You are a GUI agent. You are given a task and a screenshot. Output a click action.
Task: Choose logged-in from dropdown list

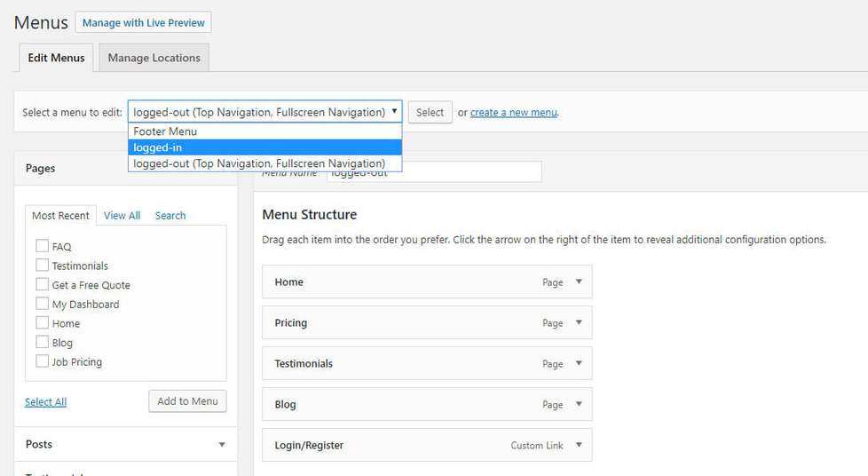(x=264, y=147)
